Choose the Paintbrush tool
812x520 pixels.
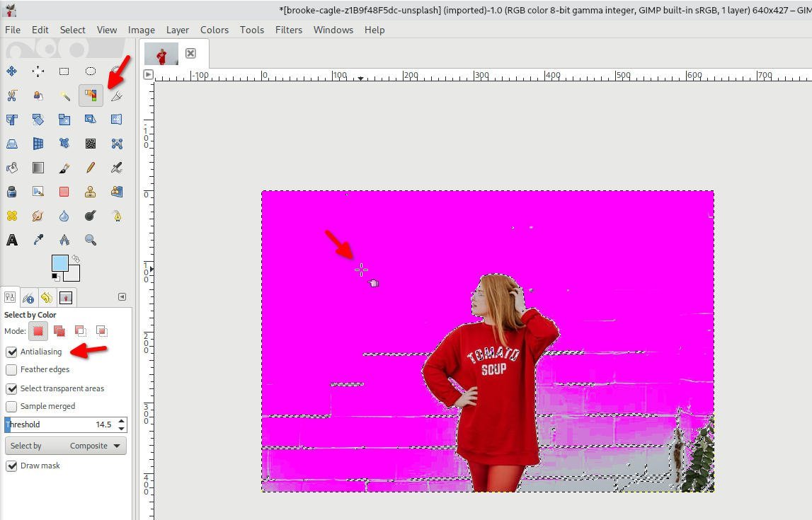[x=64, y=168]
